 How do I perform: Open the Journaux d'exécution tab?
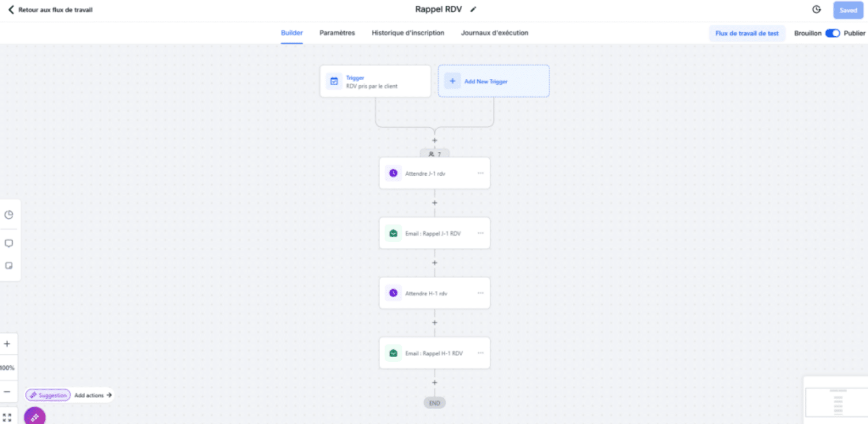(x=494, y=33)
